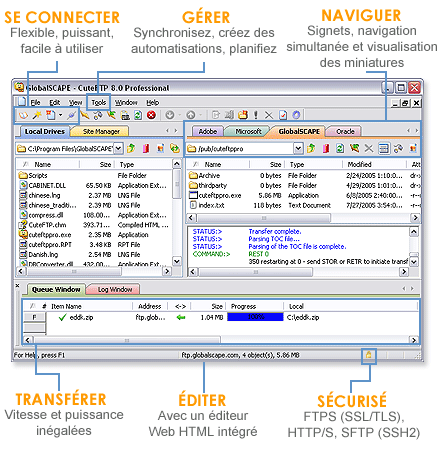The height and width of the screenshot is (460, 438).
Task: Open the New document dropdown arrow
Action: pos(61,115)
